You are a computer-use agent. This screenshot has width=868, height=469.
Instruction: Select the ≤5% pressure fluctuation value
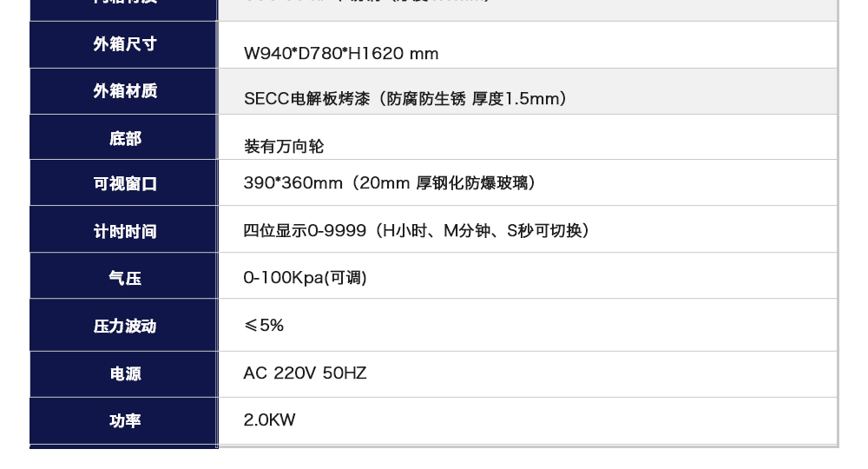click(264, 326)
